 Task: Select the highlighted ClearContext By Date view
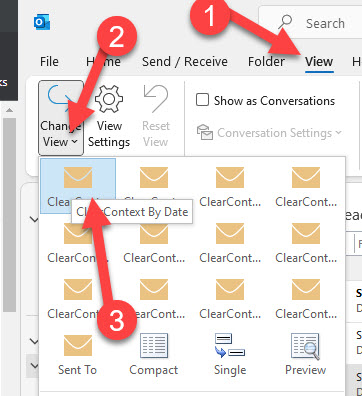click(78, 186)
